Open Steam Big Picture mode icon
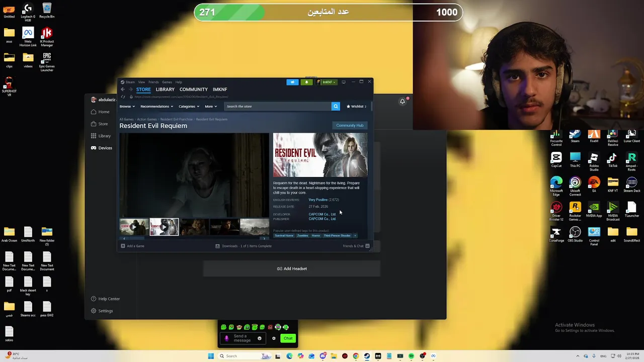 point(344,82)
